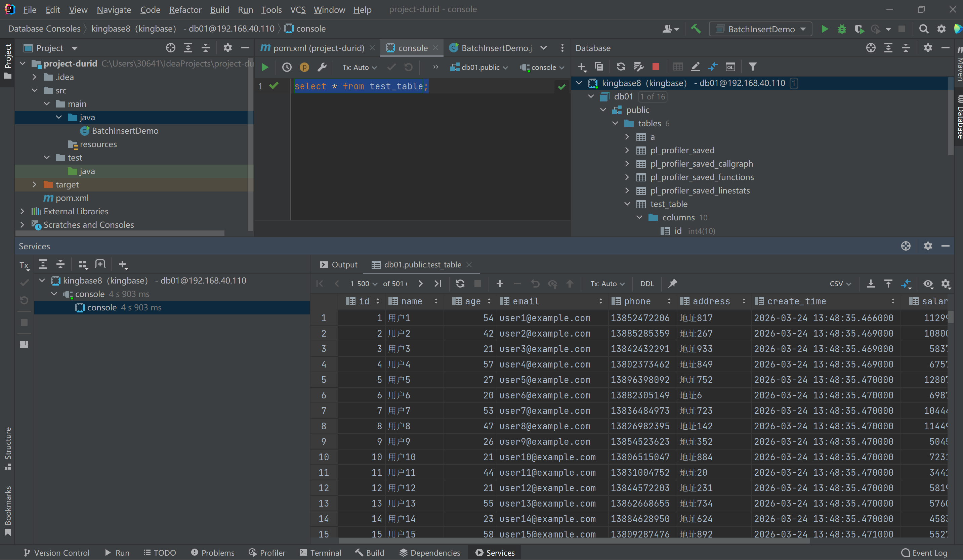Add a new row to result table

click(499, 284)
